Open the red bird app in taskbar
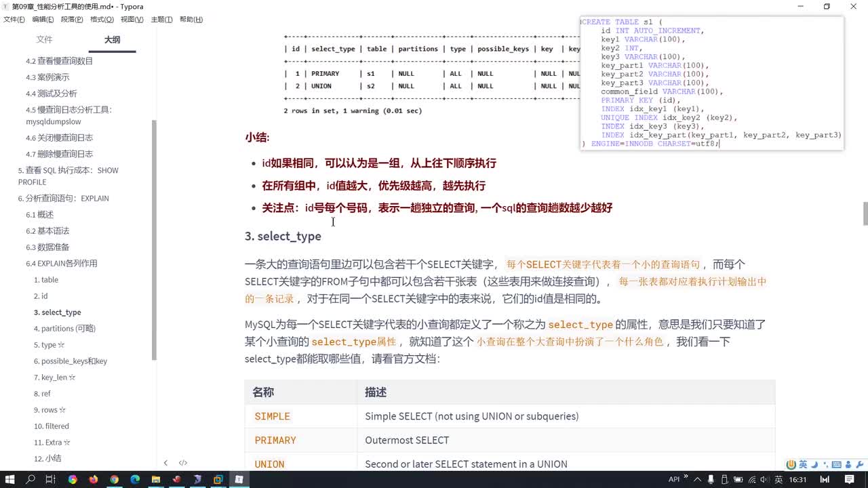 [176, 479]
